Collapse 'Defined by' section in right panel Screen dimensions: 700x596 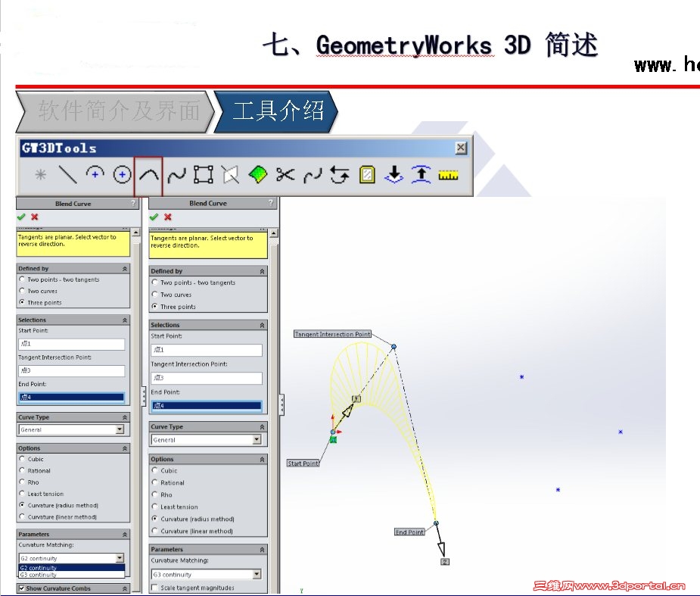coord(262,271)
